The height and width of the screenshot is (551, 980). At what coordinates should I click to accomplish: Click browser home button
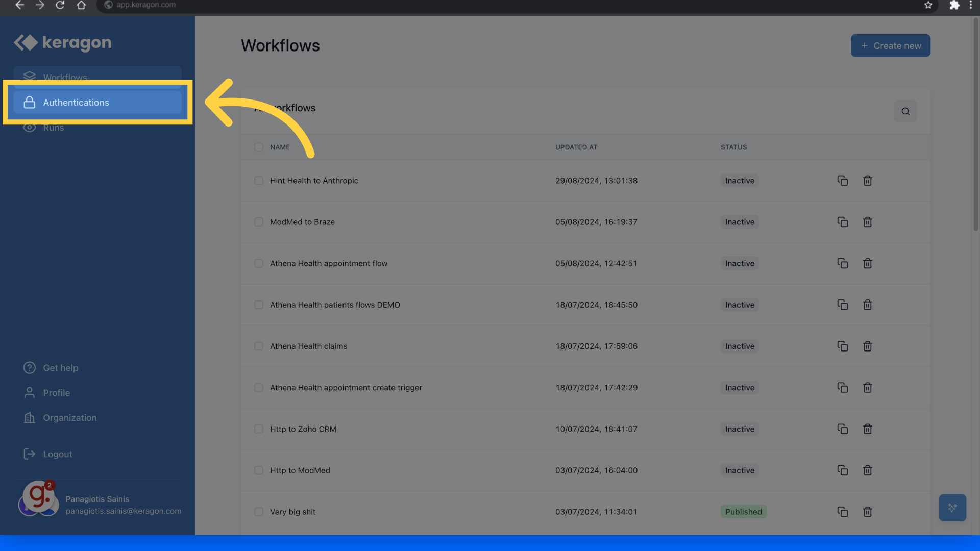point(81,5)
